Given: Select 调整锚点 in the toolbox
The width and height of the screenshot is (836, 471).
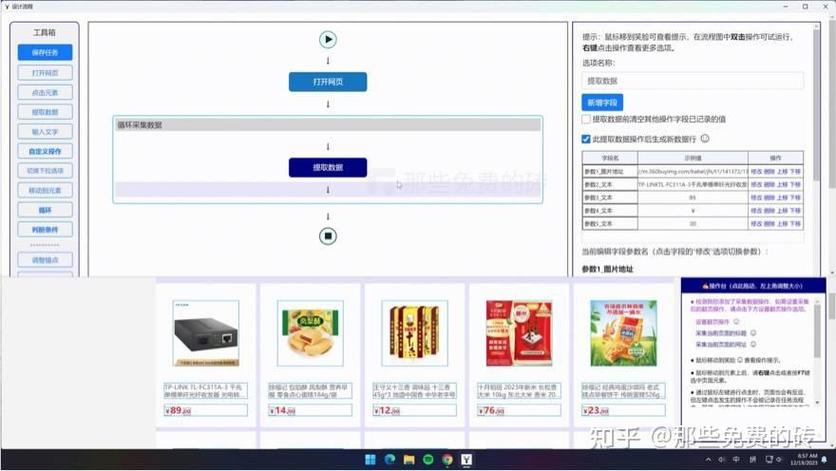Looking at the screenshot, I should (x=45, y=260).
